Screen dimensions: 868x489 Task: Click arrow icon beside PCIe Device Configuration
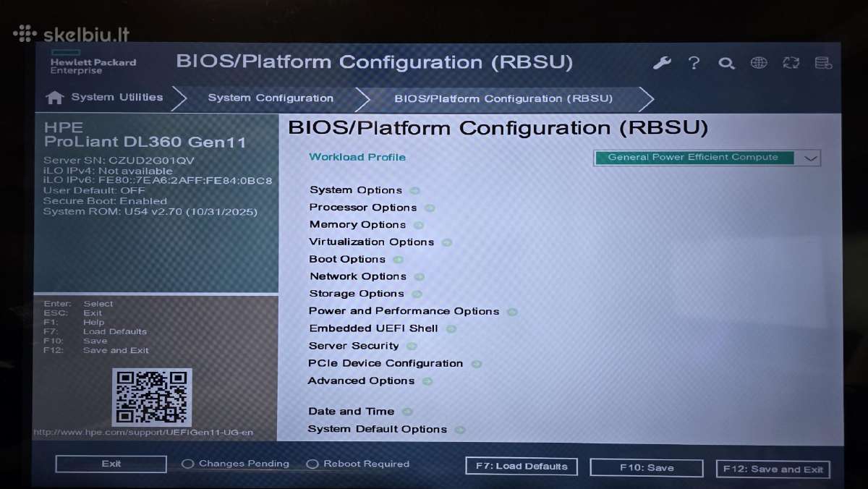476,364
